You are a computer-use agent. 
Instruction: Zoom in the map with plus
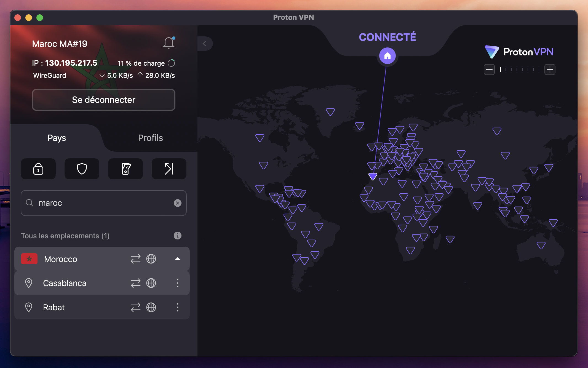point(550,70)
